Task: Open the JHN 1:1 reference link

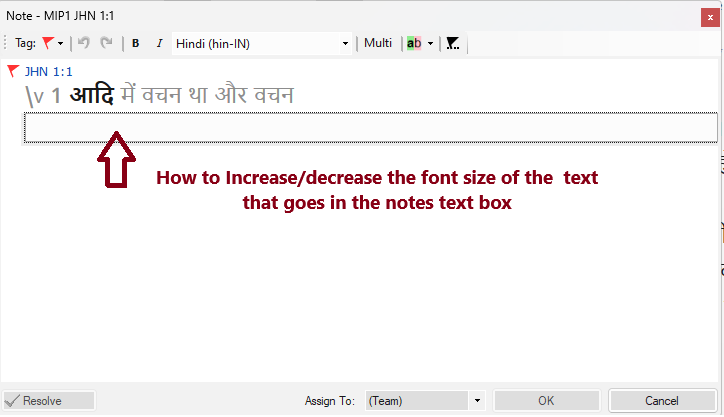Action: click(x=48, y=72)
